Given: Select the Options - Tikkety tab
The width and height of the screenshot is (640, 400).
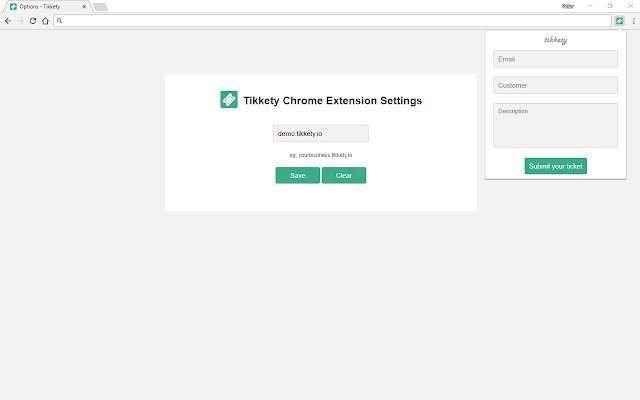Looking at the screenshot, I should pyautogui.click(x=46, y=7).
